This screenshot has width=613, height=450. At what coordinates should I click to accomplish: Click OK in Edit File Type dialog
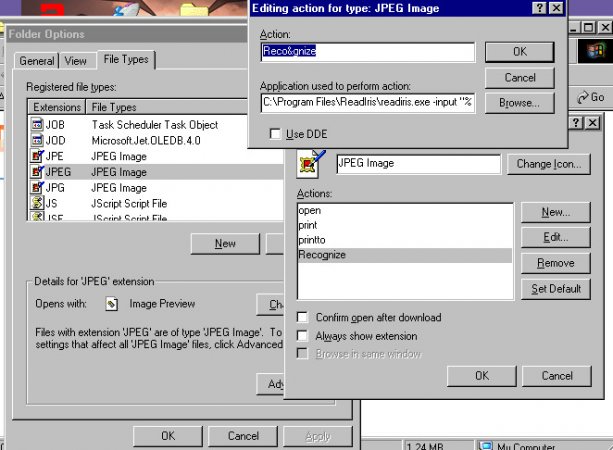tap(482, 376)
